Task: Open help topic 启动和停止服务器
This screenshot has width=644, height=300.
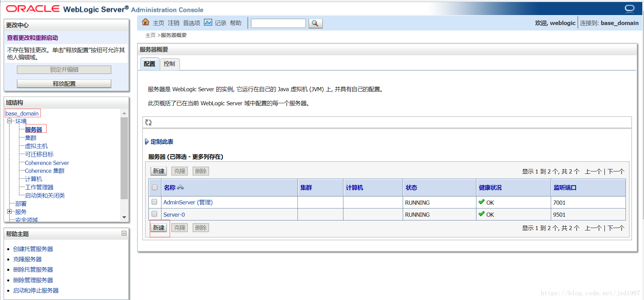Action: (x=36, y=290)
